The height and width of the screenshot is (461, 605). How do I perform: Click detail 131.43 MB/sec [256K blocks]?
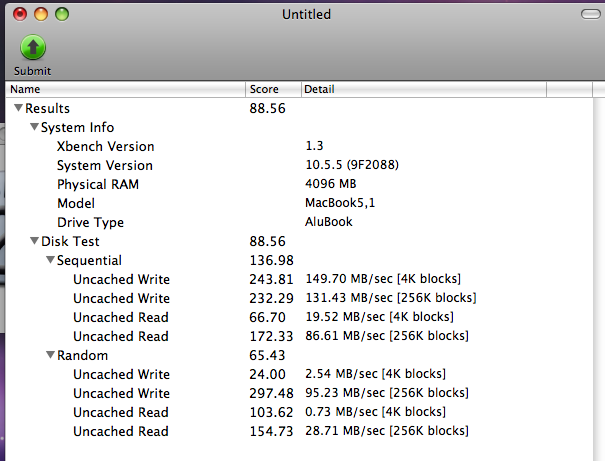pyautogui.click(x=391, y=297)
